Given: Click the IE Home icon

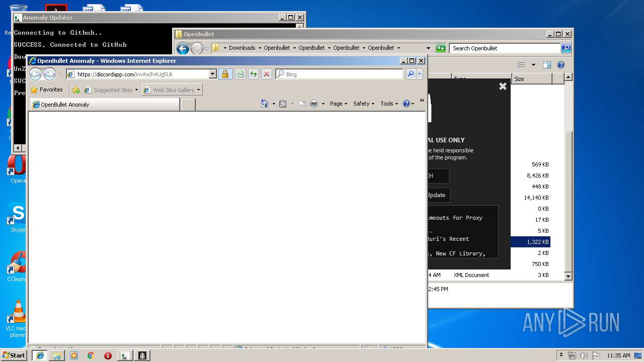Looking at the screenshot, I should click(265, 104).
